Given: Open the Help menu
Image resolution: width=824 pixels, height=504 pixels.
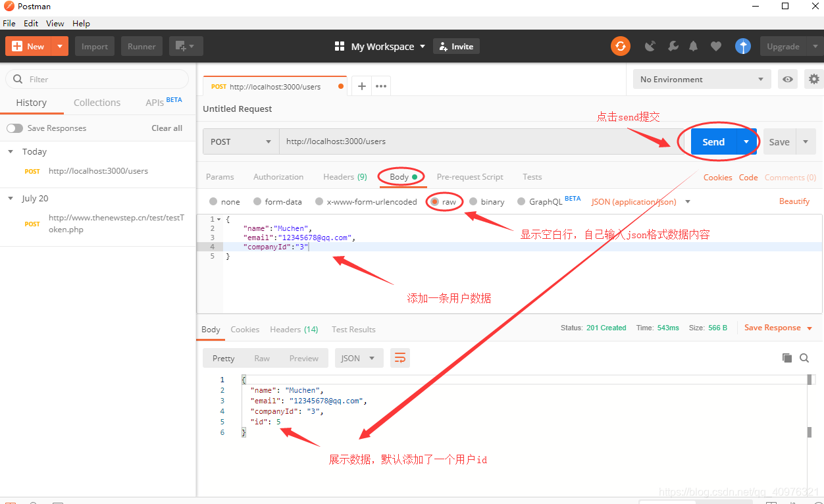Looking at the screenshot, I should point(81,23).
